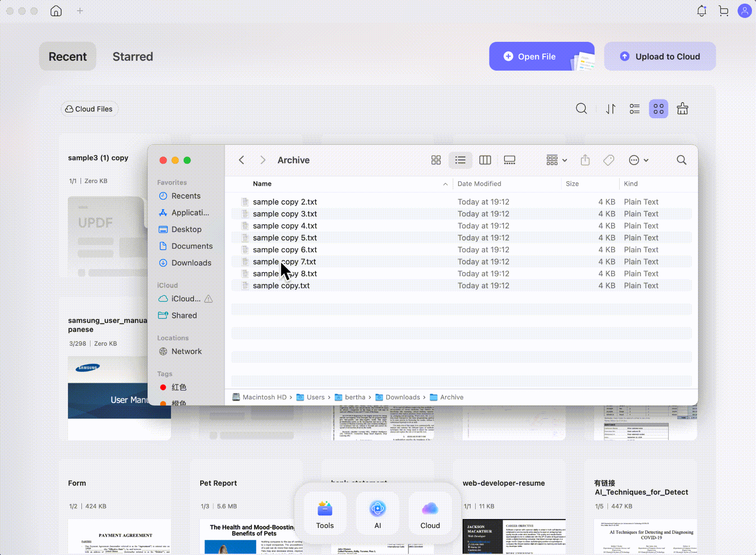756x555 pixels.
Task: Go forward in Finder window
Action: click(263, 160)
